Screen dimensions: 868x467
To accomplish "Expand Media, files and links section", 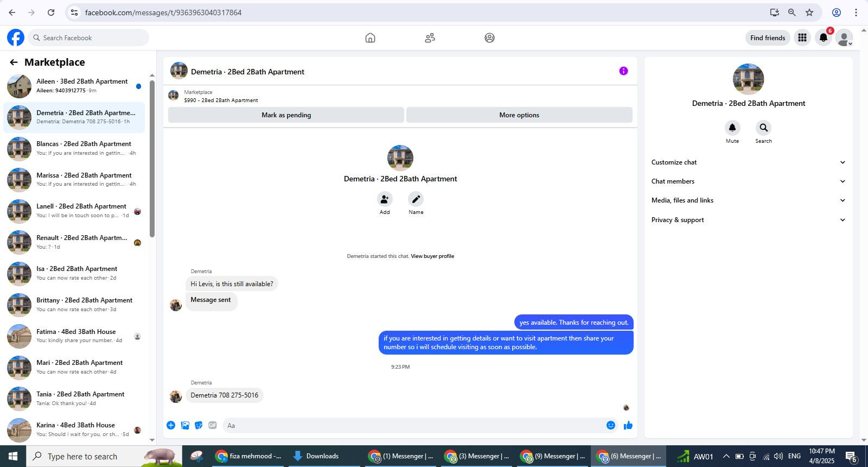I will coord(749,200).
